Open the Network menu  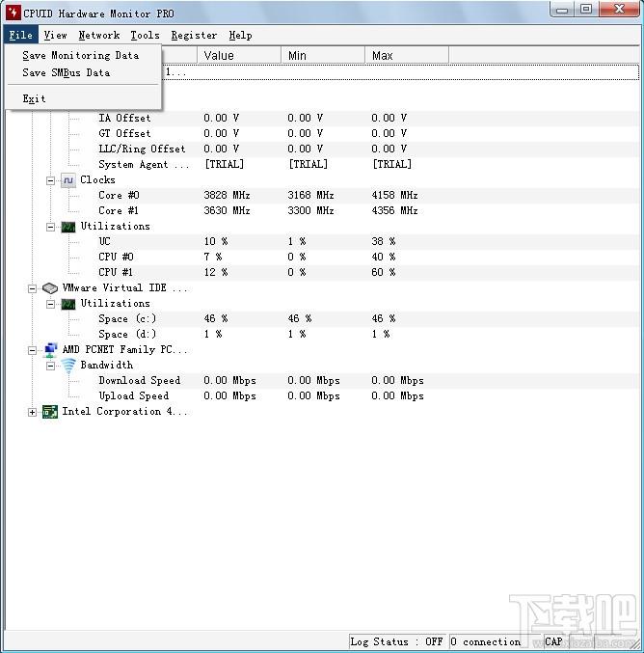[99, 35]
